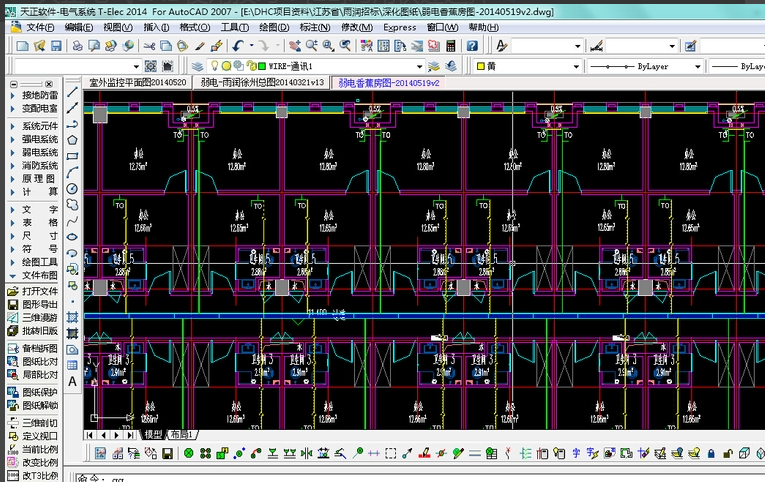Click 改变比例 change scale item
Viewport: 765px width, 482px height.
(33, 462)
